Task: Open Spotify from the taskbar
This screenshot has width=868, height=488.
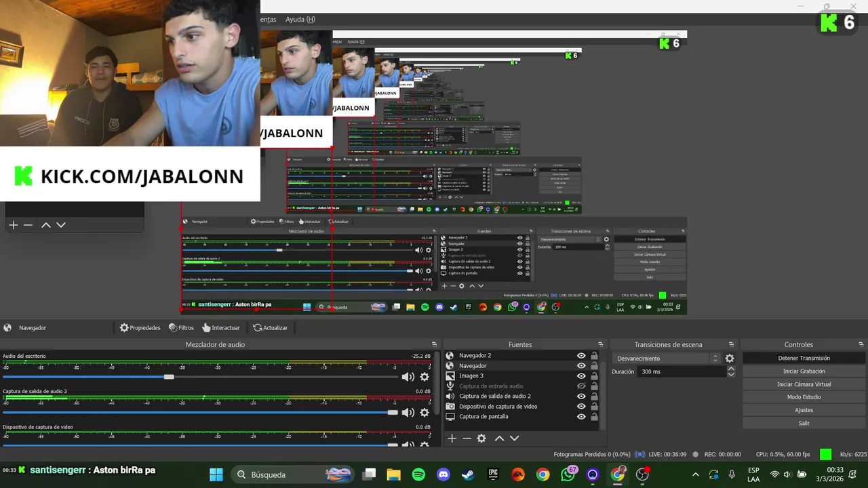Action: coord(418,474)
